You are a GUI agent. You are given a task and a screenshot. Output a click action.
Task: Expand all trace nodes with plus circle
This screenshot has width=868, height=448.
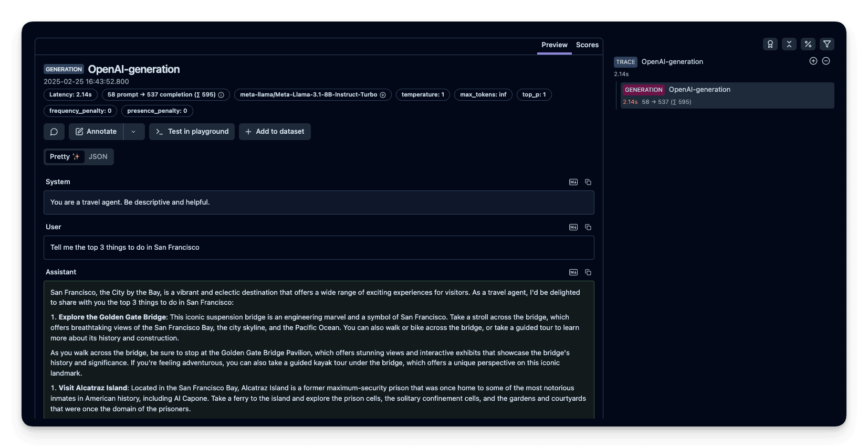[813, 61]
